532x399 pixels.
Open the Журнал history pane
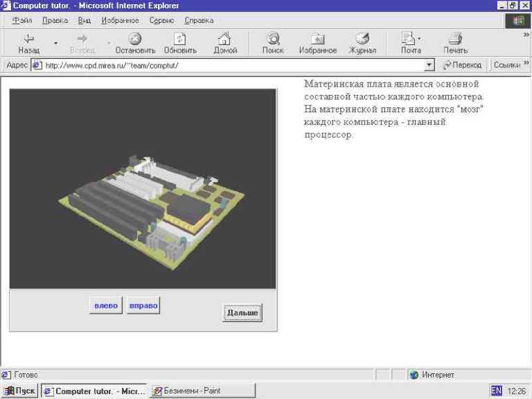point(362,44)
